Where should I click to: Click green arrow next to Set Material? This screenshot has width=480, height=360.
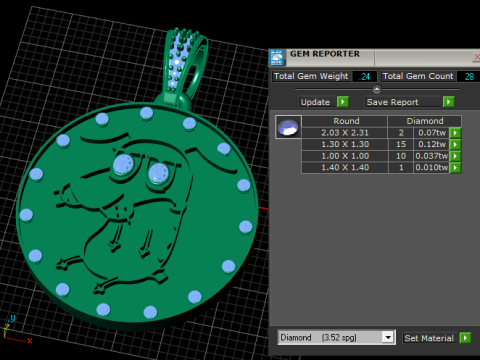pyautogui.click(x=465, y=338)
